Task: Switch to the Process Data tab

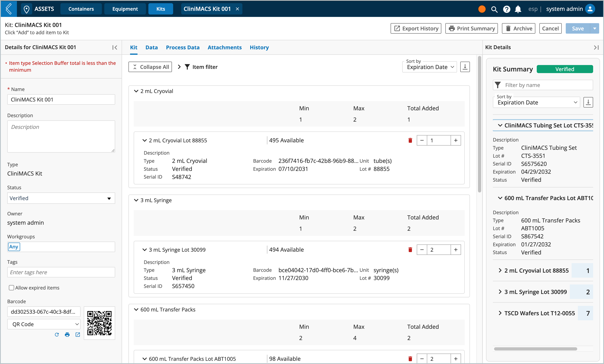Action: click(183, 48)
